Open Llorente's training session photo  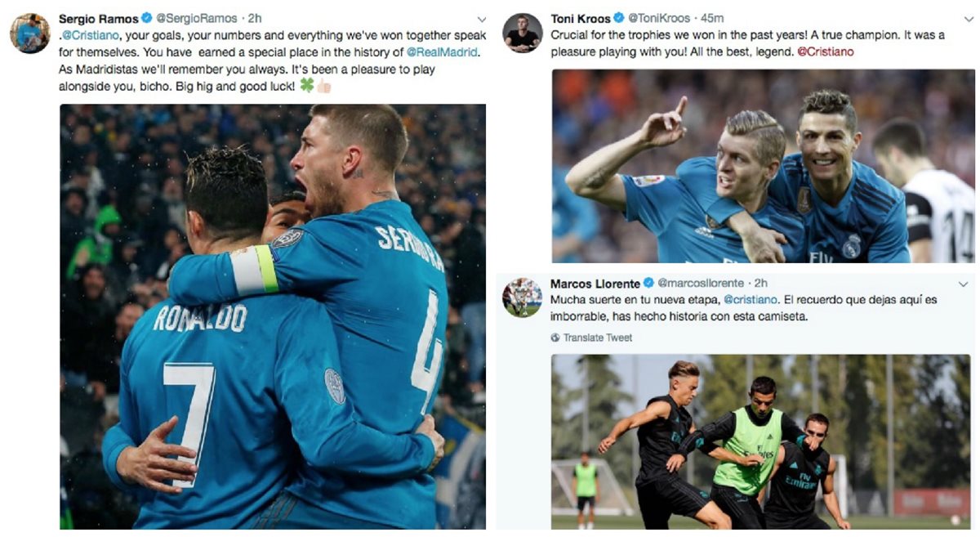point(761,441)
